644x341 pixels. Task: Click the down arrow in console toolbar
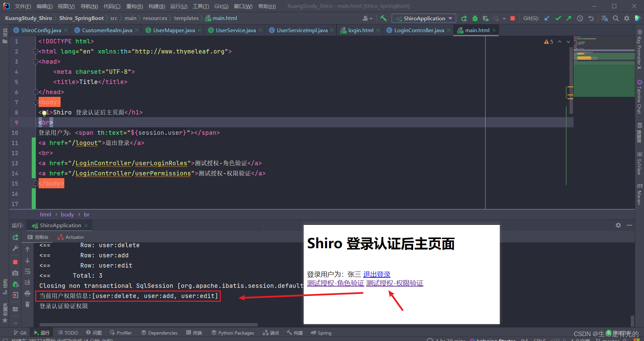coord(27,260)
